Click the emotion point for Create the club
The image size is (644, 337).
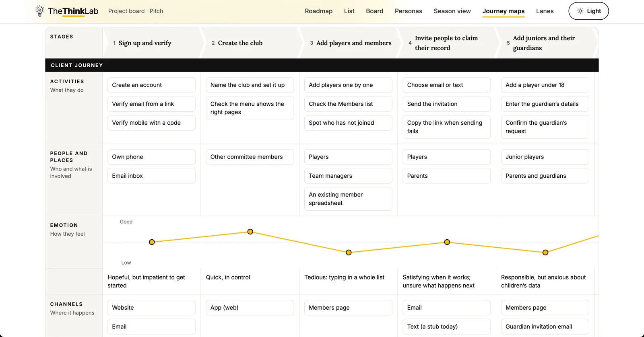[250, 232]
